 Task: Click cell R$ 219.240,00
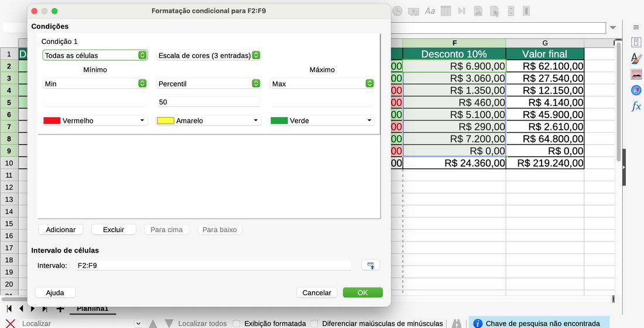545,163
